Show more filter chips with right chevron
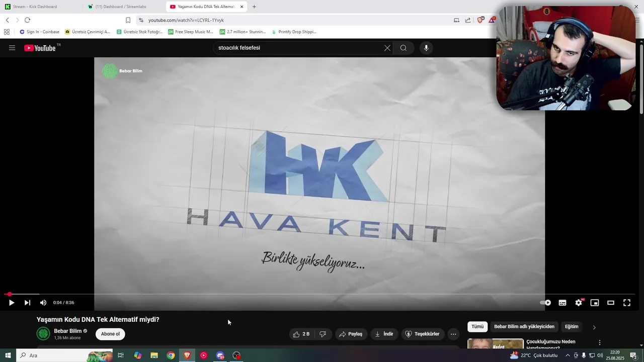 594,327
